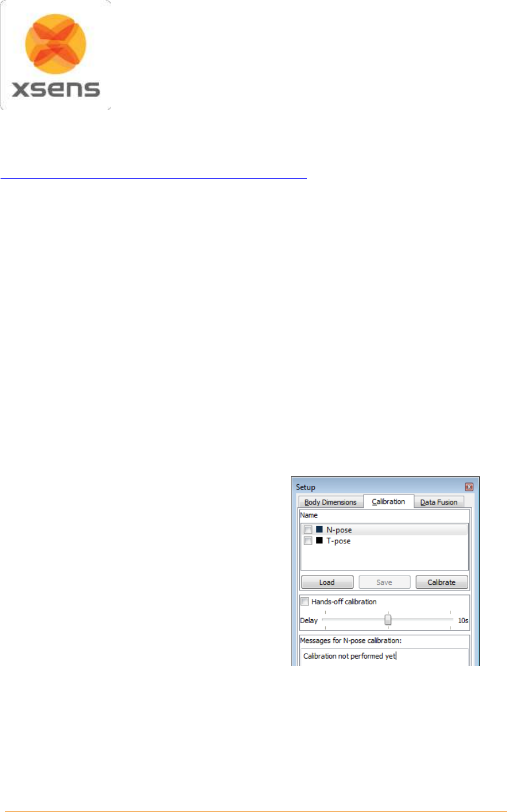Viewport: 507px width, 812px height.
Task: Switch to the Calibration tab
Action: click(x=388, y=501)
